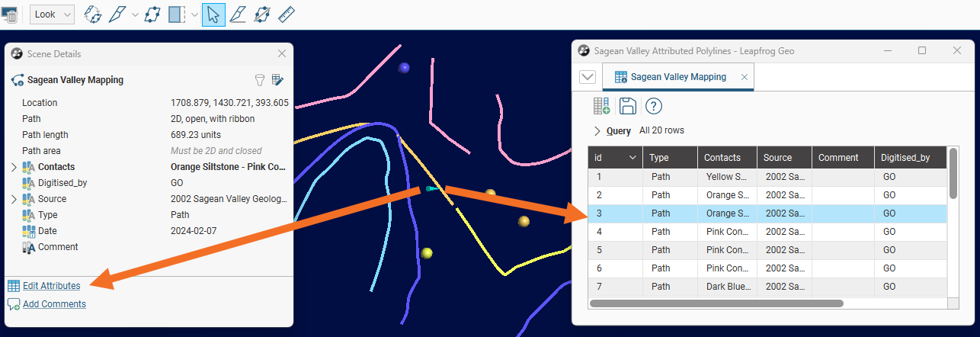Image resolution: width=980 pixels, height=337 pixels.
Task: Click the edit table icon in Scene Details
Action: (277, 79)
